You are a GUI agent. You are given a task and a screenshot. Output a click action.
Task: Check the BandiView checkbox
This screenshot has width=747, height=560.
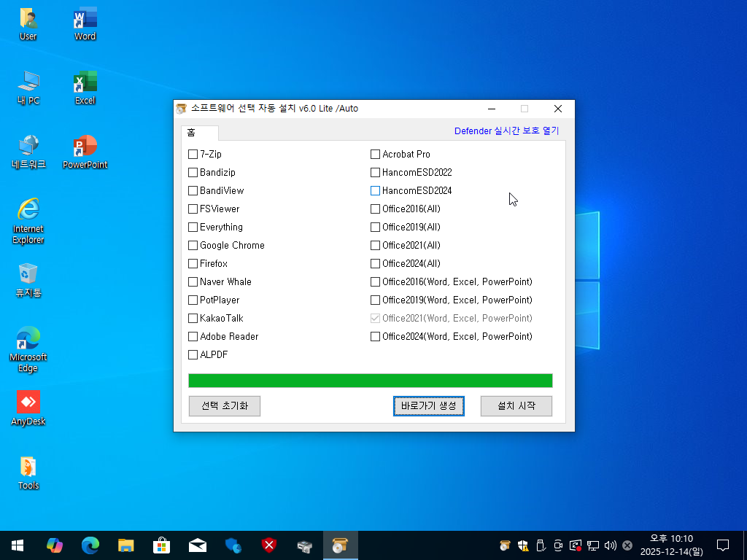tap(193, 190)
